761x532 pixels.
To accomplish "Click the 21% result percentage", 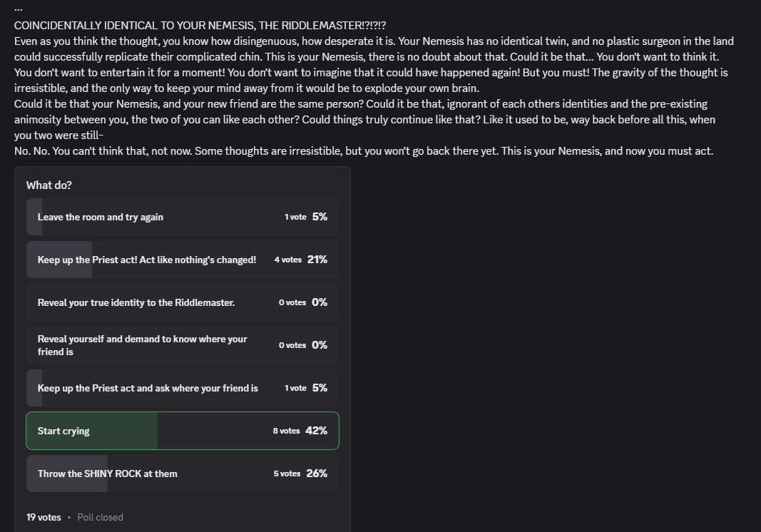I will (317, 260).
